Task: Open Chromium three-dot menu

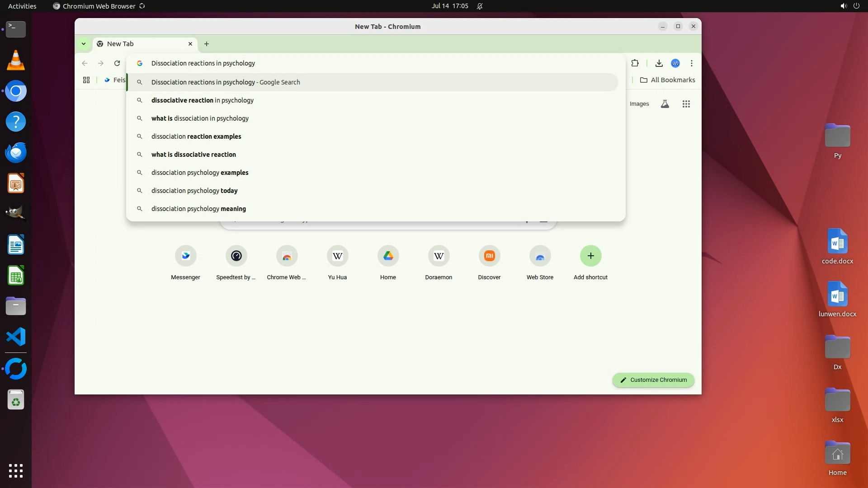Action: click(x=692, y=63)
